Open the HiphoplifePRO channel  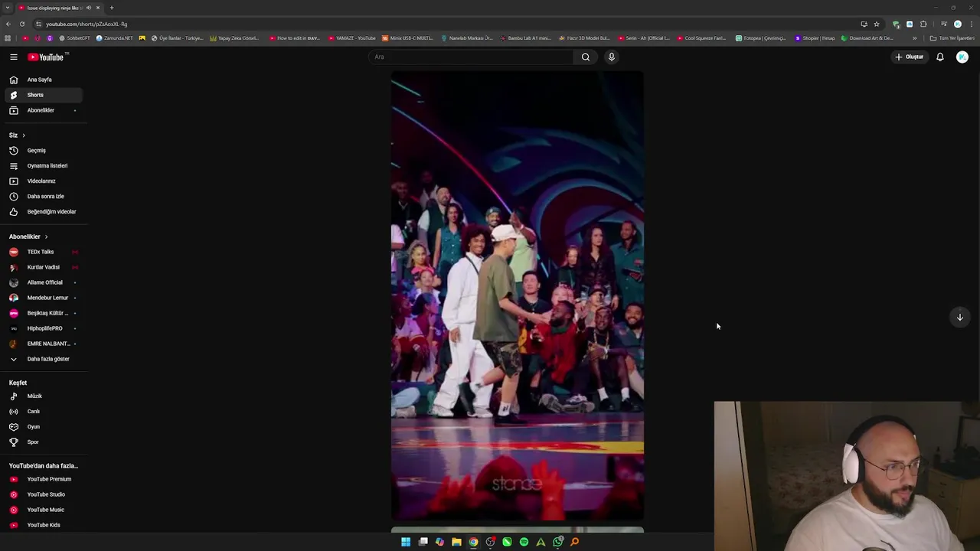click(x=44, y=328)
